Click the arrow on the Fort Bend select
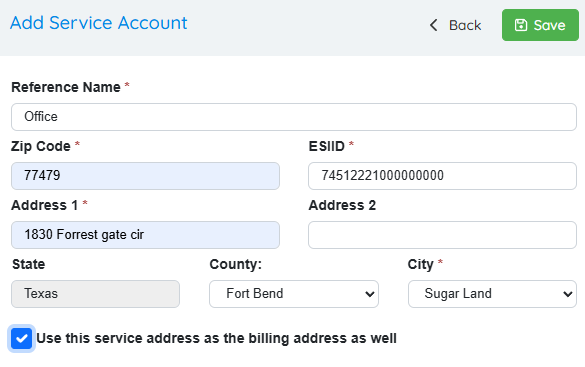This screenshot has height=367, width=585. (x=370, y=294)
